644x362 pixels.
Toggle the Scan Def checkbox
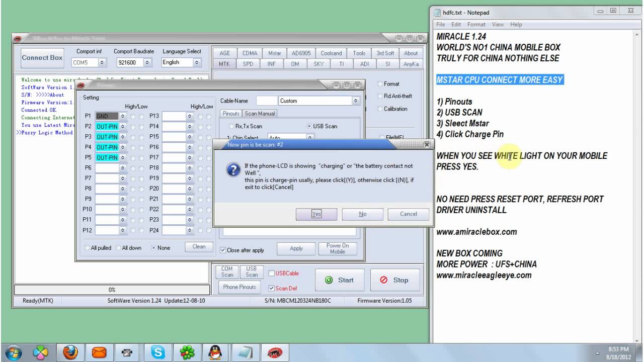[x=283, y=288]
